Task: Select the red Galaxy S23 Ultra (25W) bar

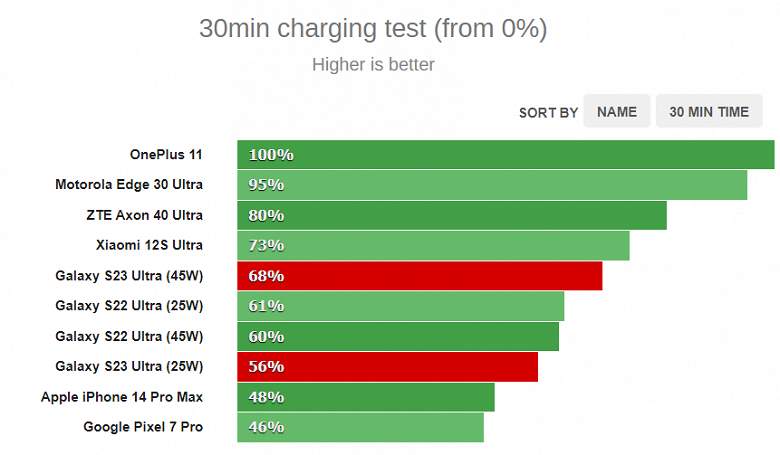Action: (388, 367)
